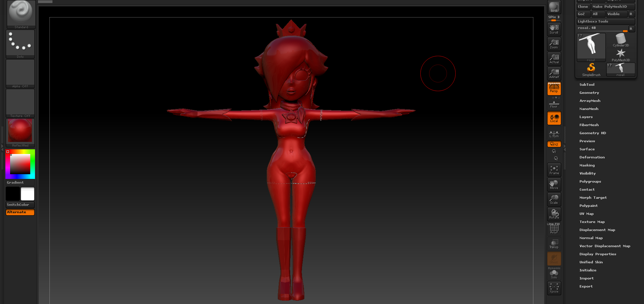Click the Xpose icon
Screen dimensions: 644x304
click(554, 288)
